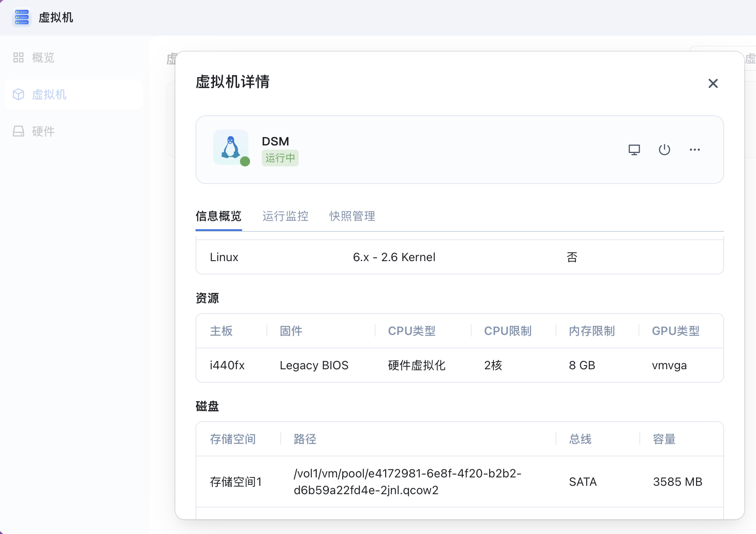Click the 总线 column header
Screen dimensions: 756x534
point(580,439)
